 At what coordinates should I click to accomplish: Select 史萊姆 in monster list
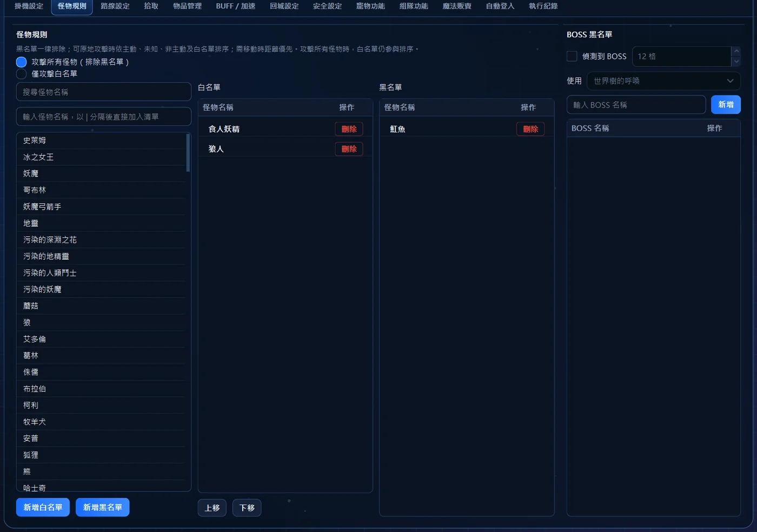[x=101, y=141]
